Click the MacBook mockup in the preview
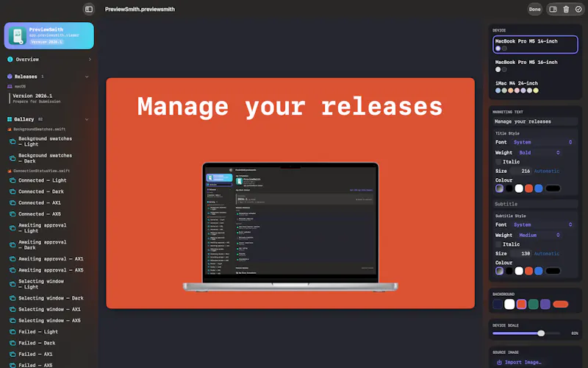 (x=290, y=227)
